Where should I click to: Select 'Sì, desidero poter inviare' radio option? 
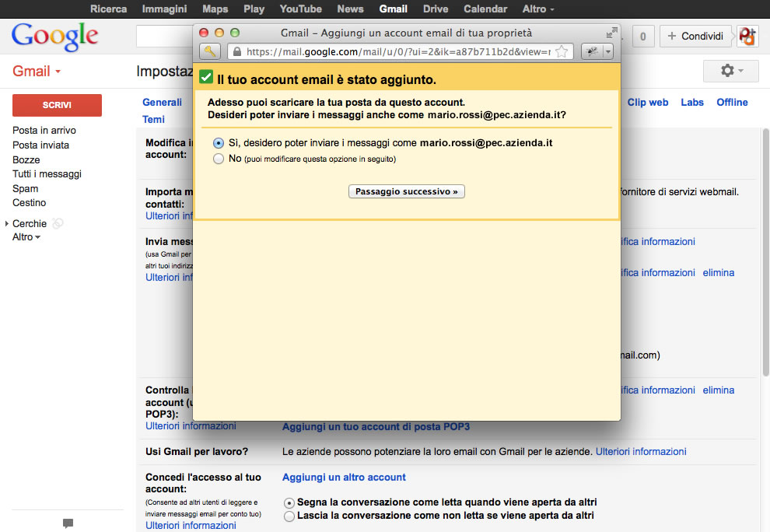218,143
